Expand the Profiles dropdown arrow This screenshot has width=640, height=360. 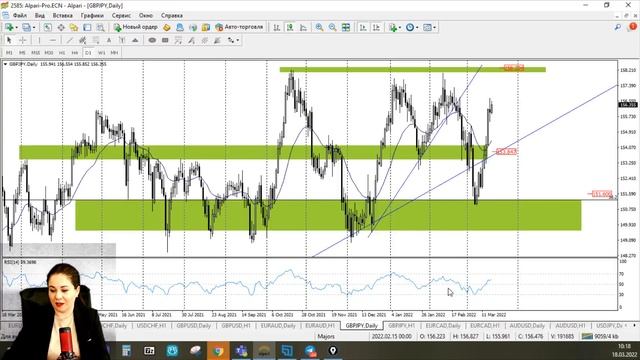point(34,27)
